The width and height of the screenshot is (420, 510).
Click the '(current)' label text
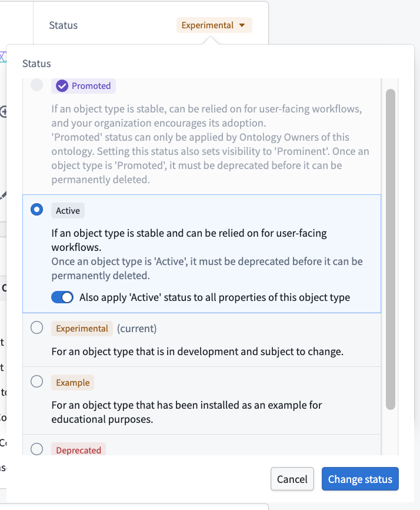tap(136, 329)
